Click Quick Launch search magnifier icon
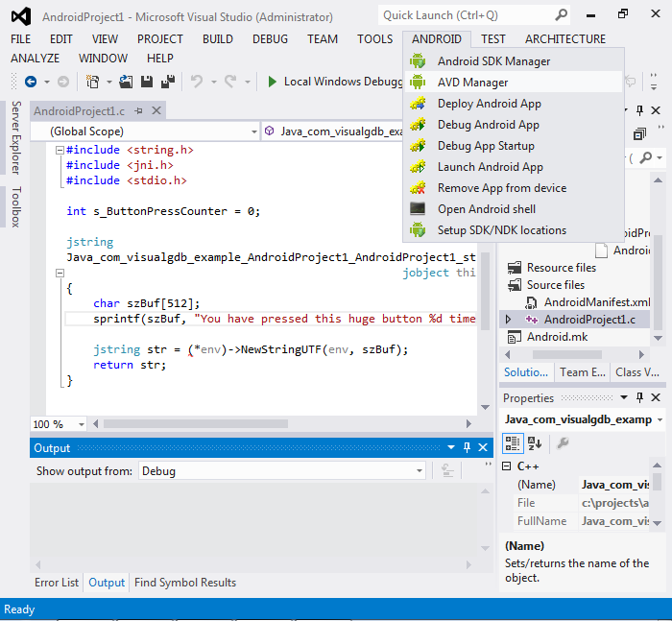The image size is (672, 621). 561,15
